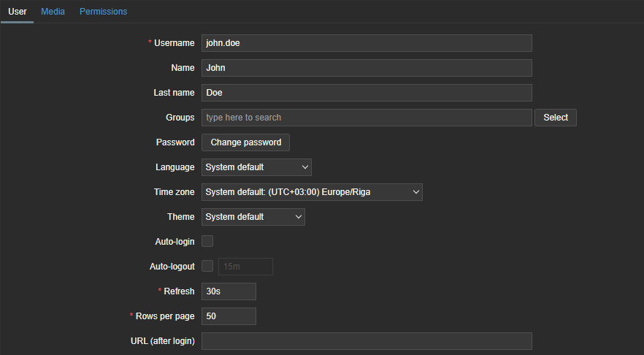
Task: Enable the Auto-login checkbox
Action: (207, 241)
